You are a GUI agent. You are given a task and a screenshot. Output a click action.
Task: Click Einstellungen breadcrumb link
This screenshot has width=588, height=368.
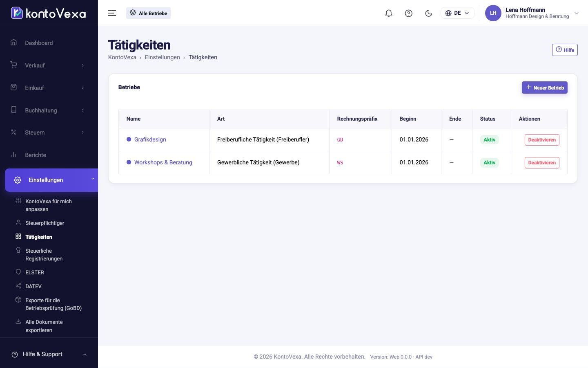tap(163, 57)
